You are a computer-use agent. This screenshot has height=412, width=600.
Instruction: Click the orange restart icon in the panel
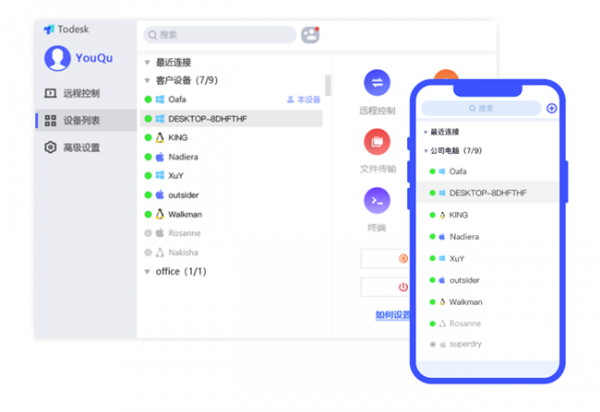(x=403, y=259)
